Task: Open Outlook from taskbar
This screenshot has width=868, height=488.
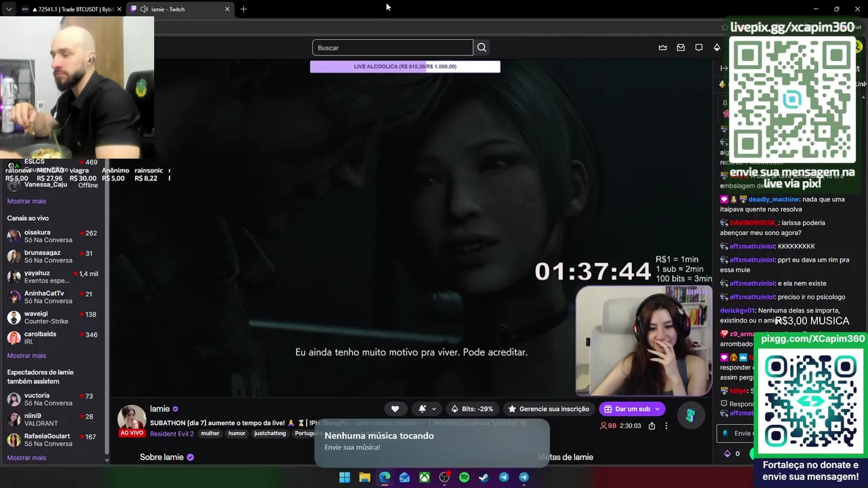Action: [x=404, y=477]
